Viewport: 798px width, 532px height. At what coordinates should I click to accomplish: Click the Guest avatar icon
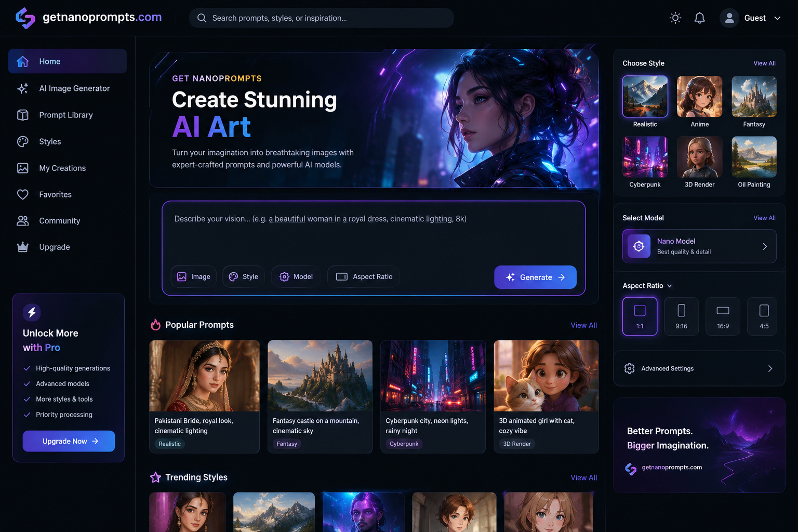[729, 18]
